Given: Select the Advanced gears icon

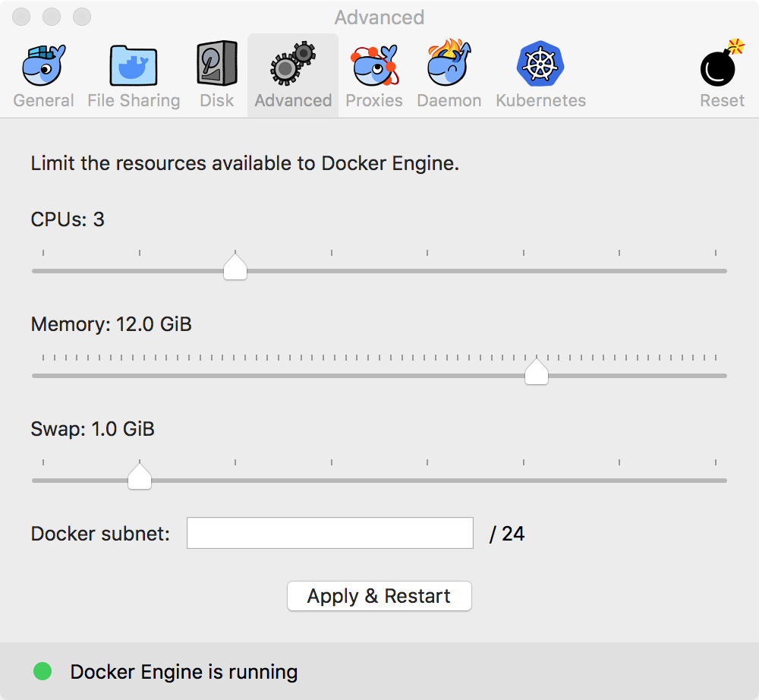Looking at the screenshot, I should tap(293, 64).
